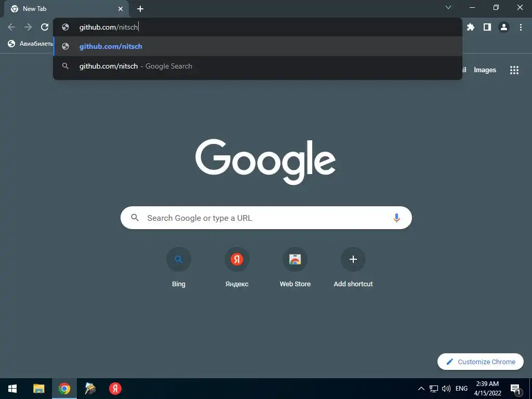This screenshot has height=399, width=532.
Task: Click the Search Google or type a URL box
Action: tap(266, 218)
